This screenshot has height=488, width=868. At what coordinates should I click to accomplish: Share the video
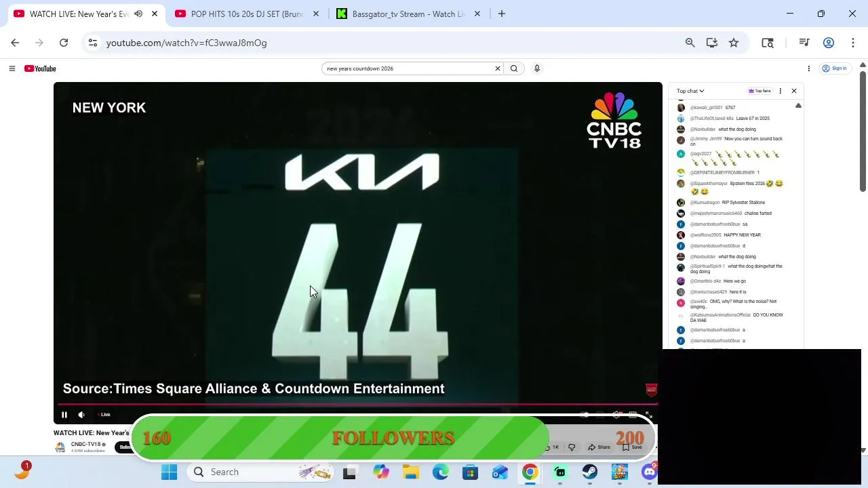point(599,447)
